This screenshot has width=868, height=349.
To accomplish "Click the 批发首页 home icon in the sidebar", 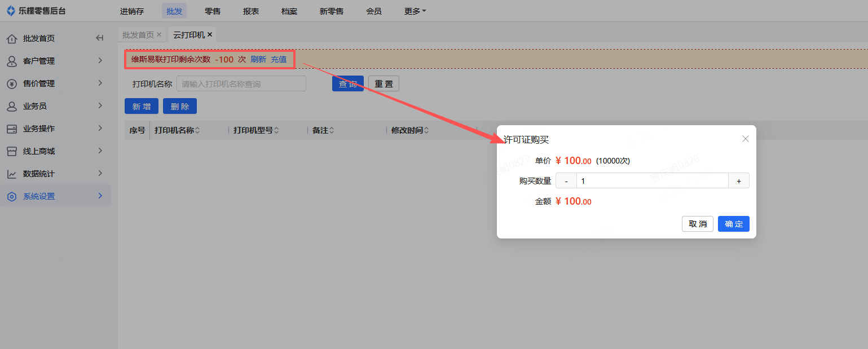I will pos(12,38).
